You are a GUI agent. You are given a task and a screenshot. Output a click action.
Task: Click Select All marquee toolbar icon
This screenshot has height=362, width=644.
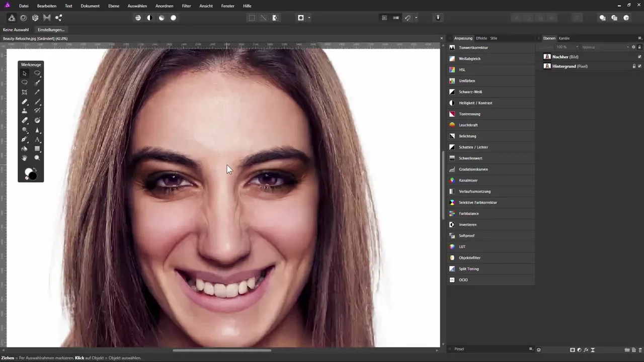tap(252, 18)
